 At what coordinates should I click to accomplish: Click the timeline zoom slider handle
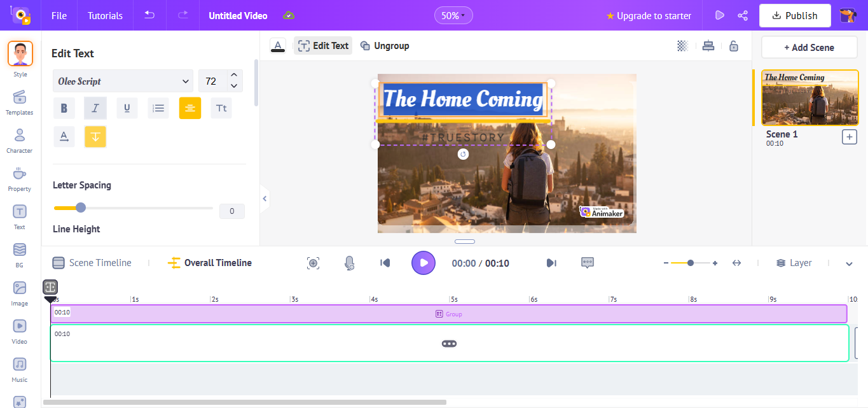coord(691,263)
